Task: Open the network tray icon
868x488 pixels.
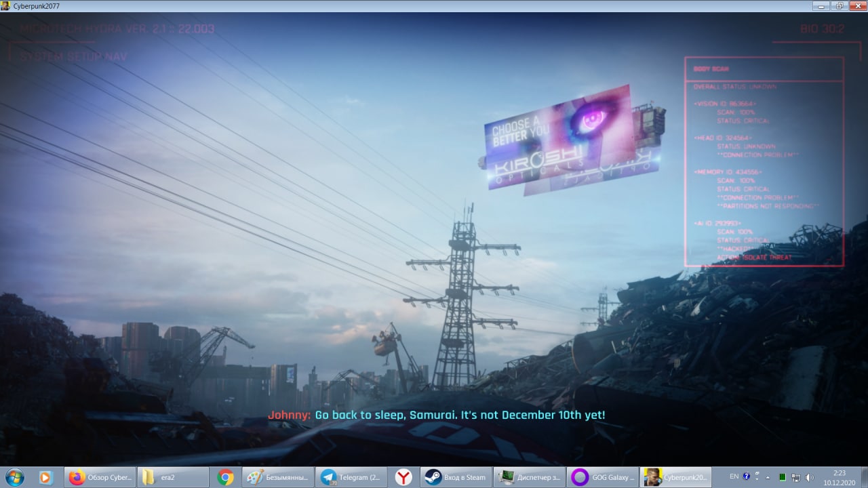Action: 796,477
